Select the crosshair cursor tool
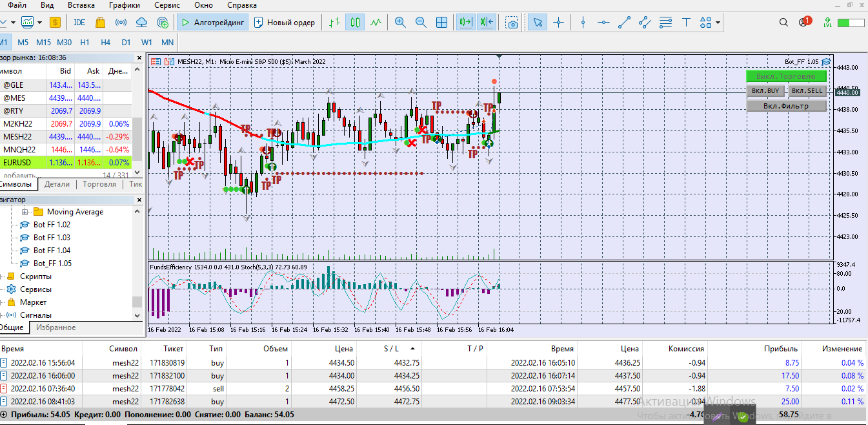Viewport: 868px width, 425px height. 558,23
